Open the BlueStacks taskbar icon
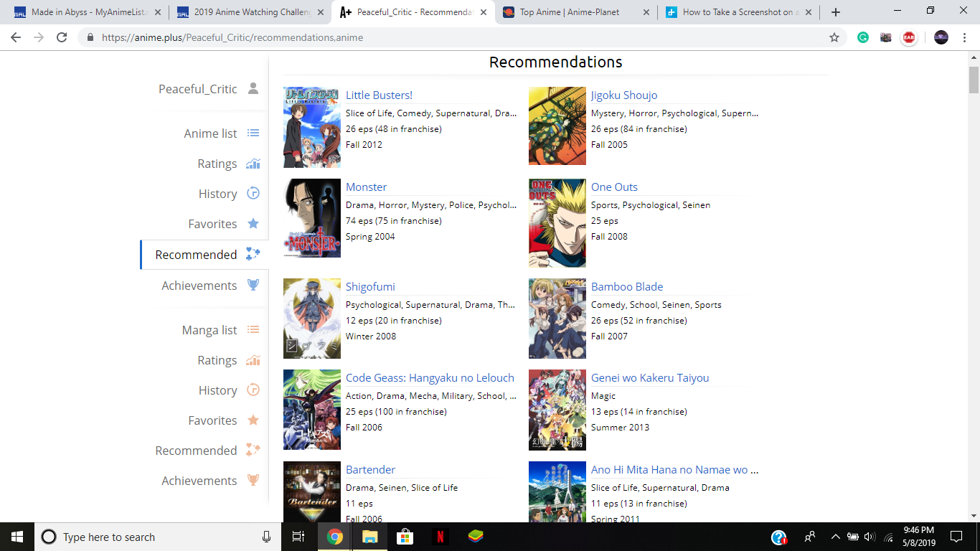 pyautogui.click(x=475, y=537)
